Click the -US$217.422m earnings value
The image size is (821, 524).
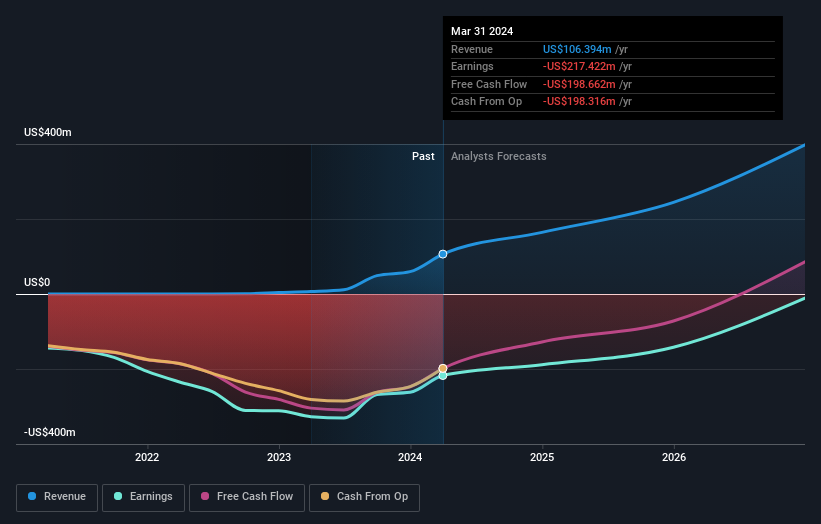[579, 66]
